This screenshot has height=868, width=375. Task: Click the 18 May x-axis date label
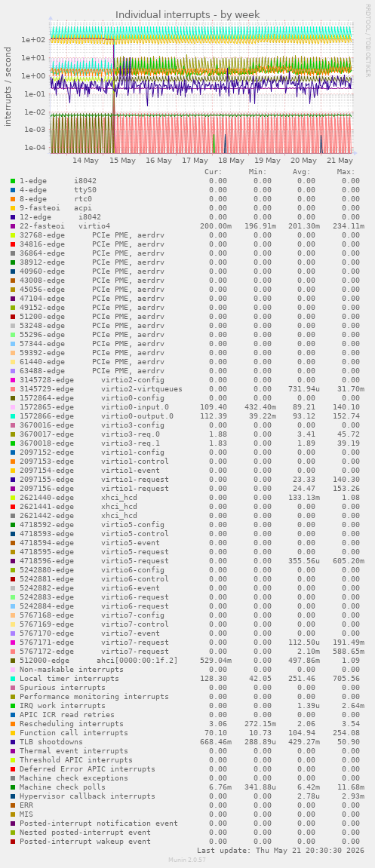pos(231,161)
